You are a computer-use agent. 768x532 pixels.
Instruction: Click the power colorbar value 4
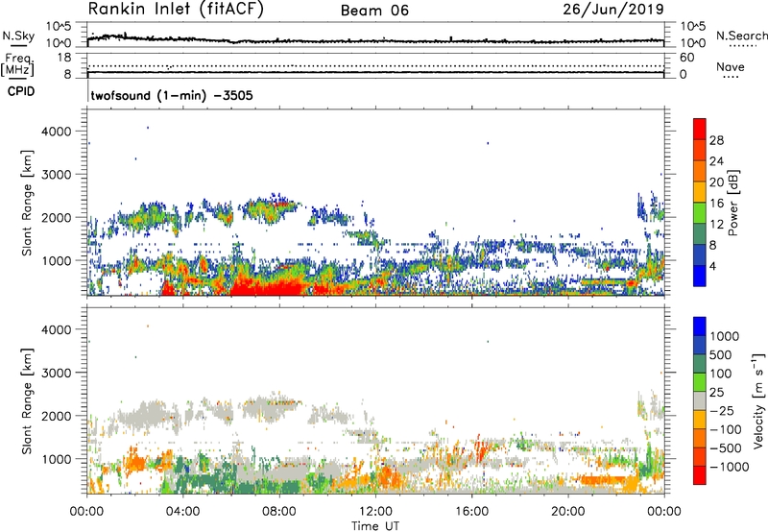[712, 266]
